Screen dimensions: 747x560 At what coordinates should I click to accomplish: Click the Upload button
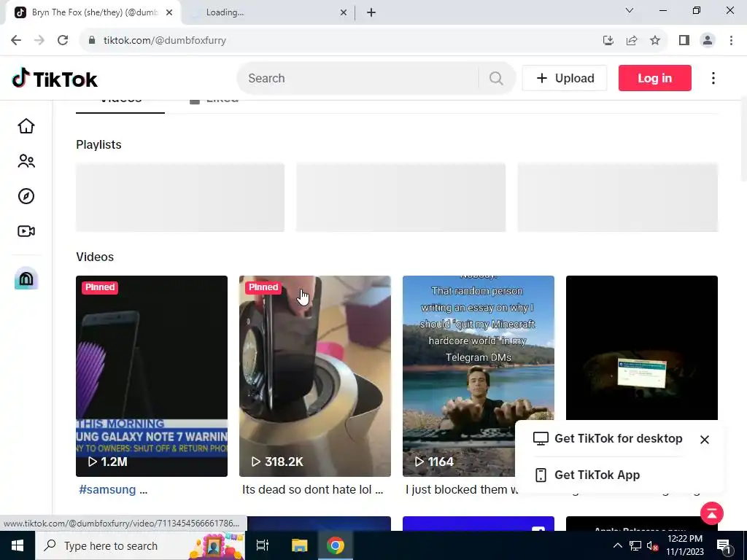click(565, 78)
